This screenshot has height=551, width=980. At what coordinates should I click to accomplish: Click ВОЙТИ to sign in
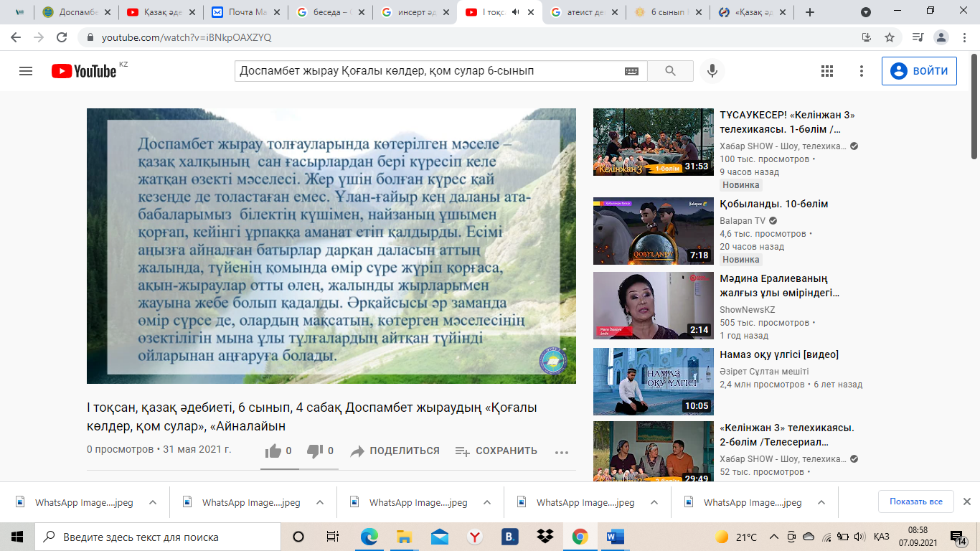(919, 71)
